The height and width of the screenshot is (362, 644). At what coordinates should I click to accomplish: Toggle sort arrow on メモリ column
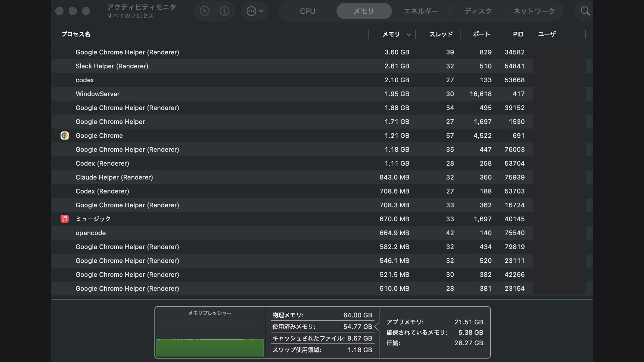point(408,35)
